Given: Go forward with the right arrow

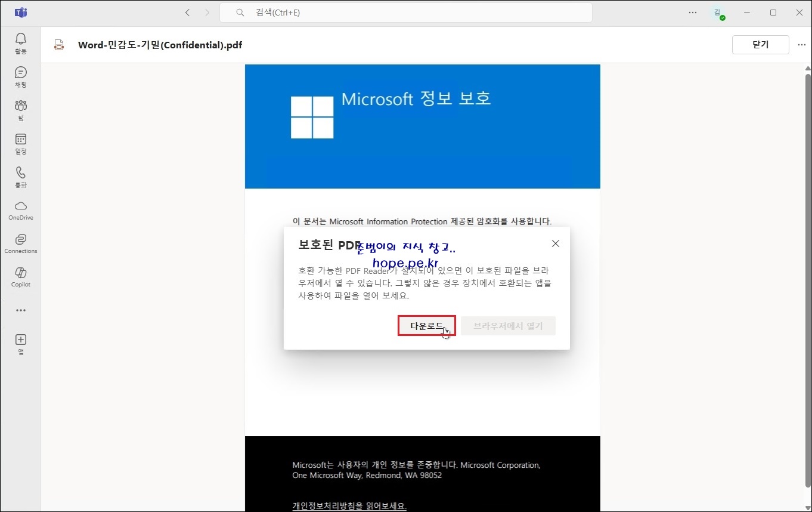Looking at the screenshot, I should click(x=207, y=13).
